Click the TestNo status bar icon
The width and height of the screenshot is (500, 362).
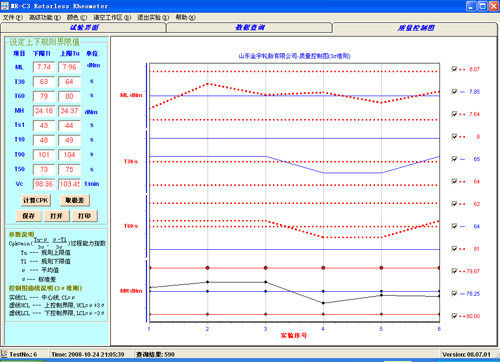4,354
